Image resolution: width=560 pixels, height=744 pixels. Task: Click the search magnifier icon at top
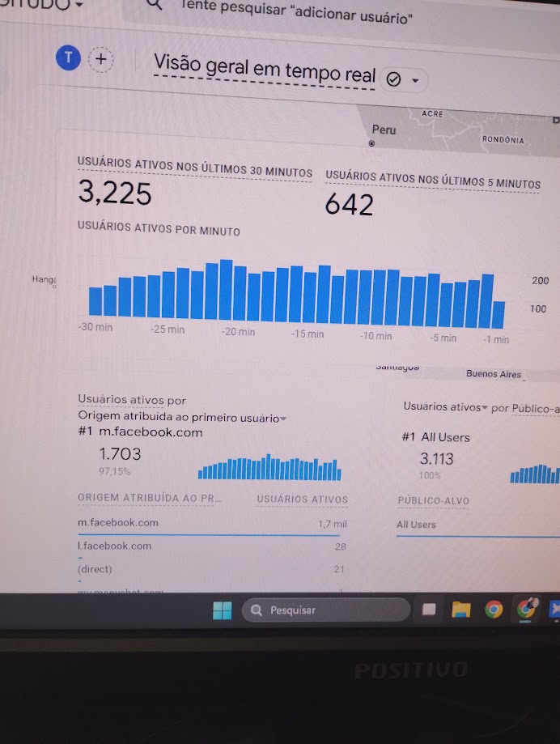[155, 4]
